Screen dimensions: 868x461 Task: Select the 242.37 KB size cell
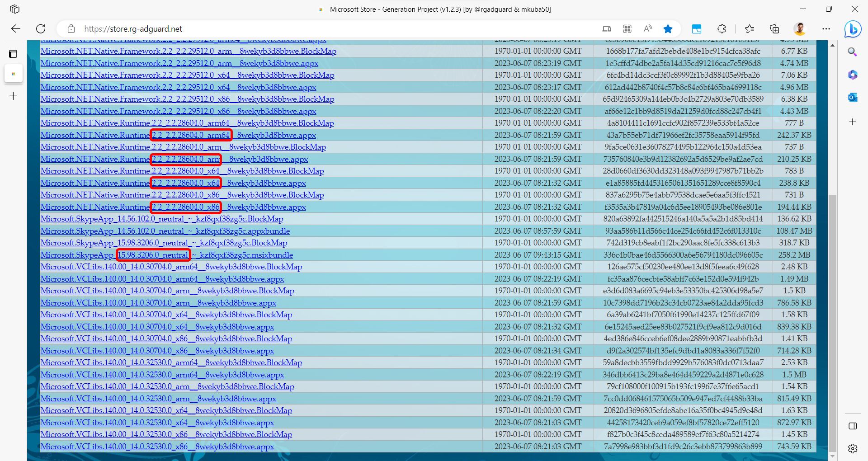pos(794,135)
